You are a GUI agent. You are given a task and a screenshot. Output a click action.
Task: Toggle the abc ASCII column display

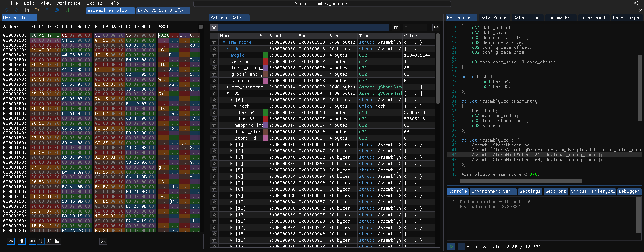click(32, 241)
